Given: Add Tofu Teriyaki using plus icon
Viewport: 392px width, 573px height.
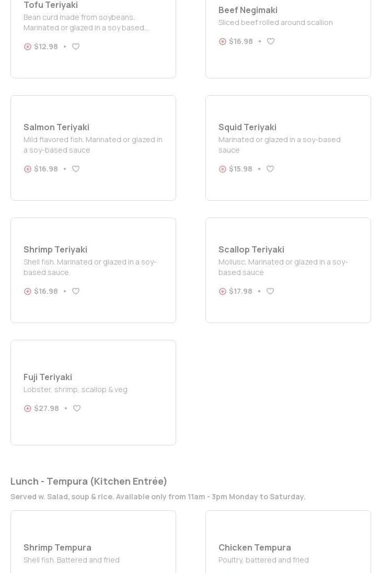Looking at the screenshot, I should tap(28, 47).
